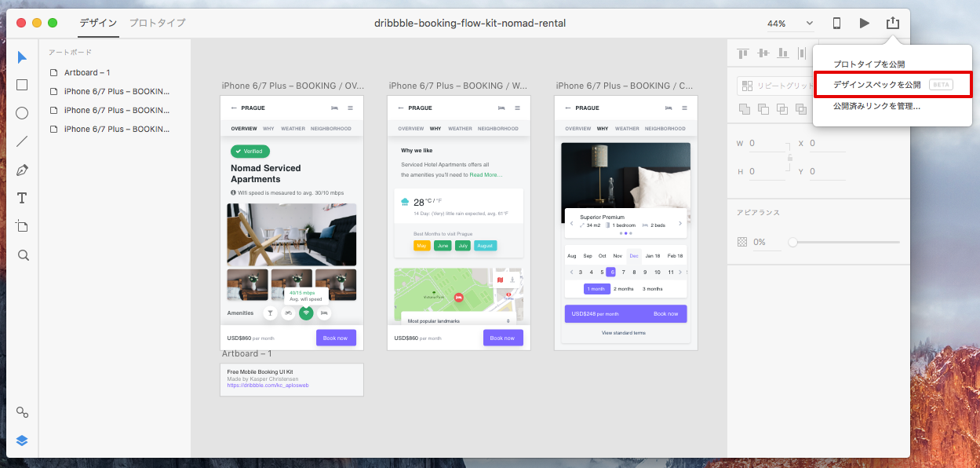
Task: Click the mobile device preview icon
Action: click(x=836, y=23)
